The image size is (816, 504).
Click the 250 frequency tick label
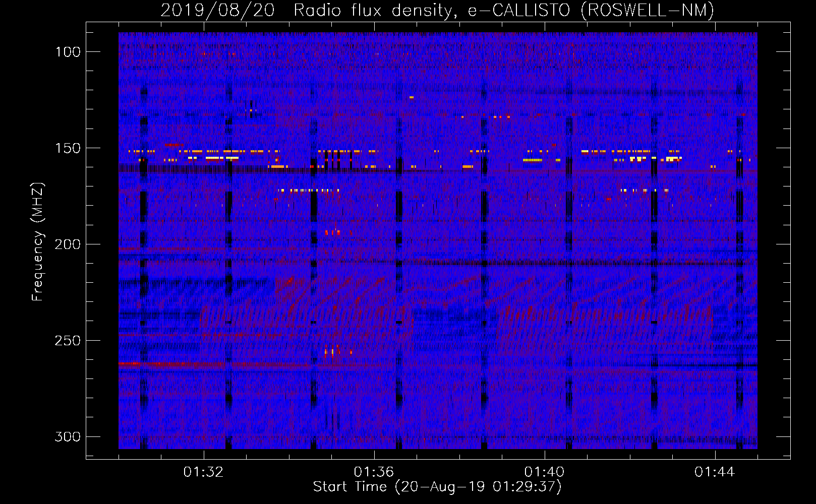(x=68, y=341)
